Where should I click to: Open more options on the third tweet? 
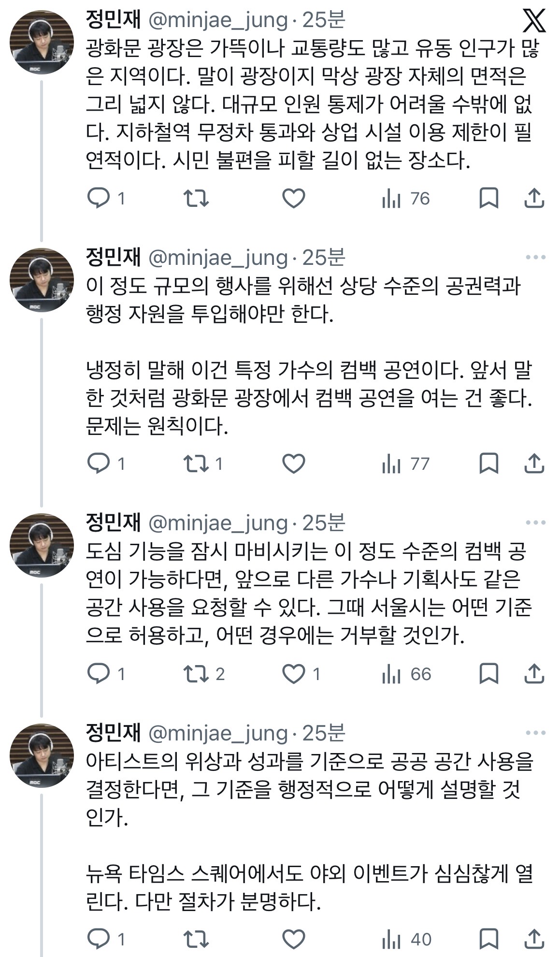tap(535, 522)
